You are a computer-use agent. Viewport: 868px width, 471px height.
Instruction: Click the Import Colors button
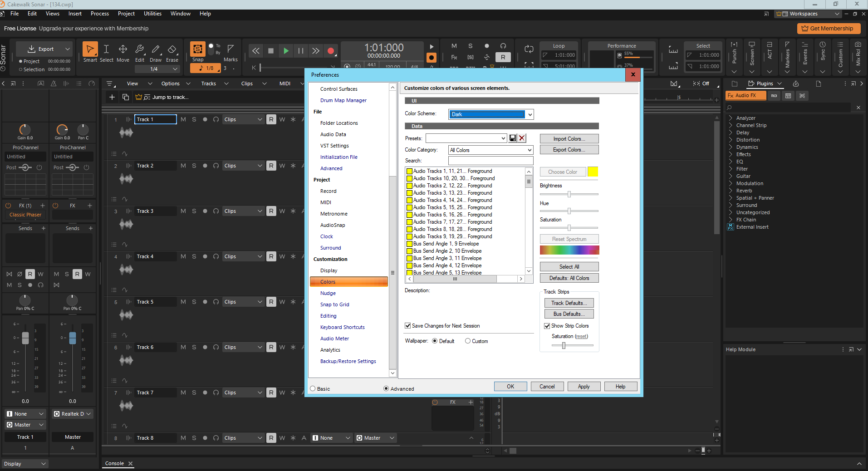point(569,139)
